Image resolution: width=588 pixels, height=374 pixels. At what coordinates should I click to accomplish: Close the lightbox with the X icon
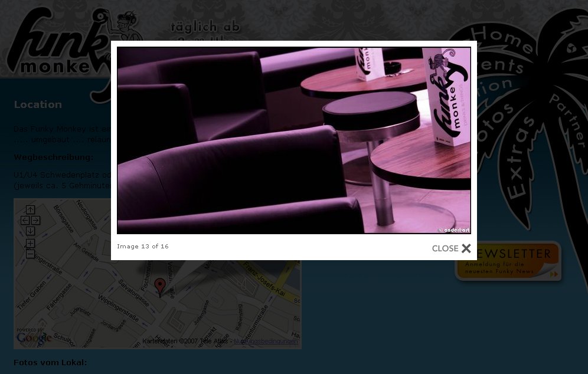[466, 248]
